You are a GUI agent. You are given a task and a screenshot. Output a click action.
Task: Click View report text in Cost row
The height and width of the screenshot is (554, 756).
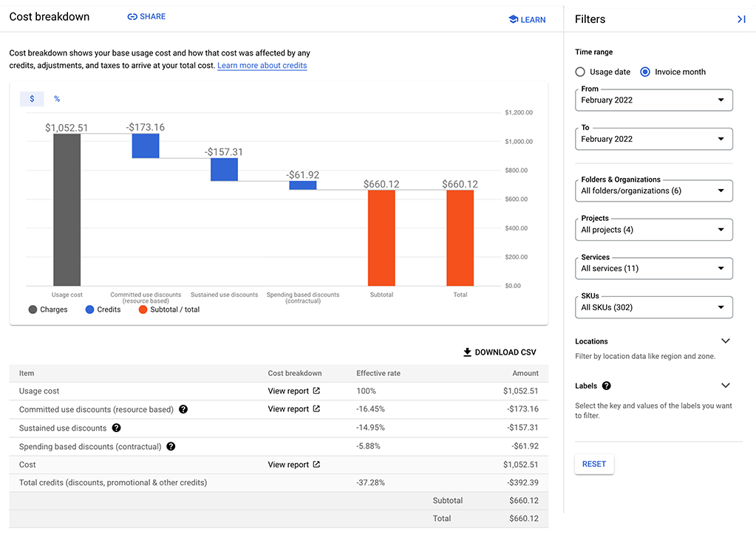pyautogui.click(x=288, y=465)
